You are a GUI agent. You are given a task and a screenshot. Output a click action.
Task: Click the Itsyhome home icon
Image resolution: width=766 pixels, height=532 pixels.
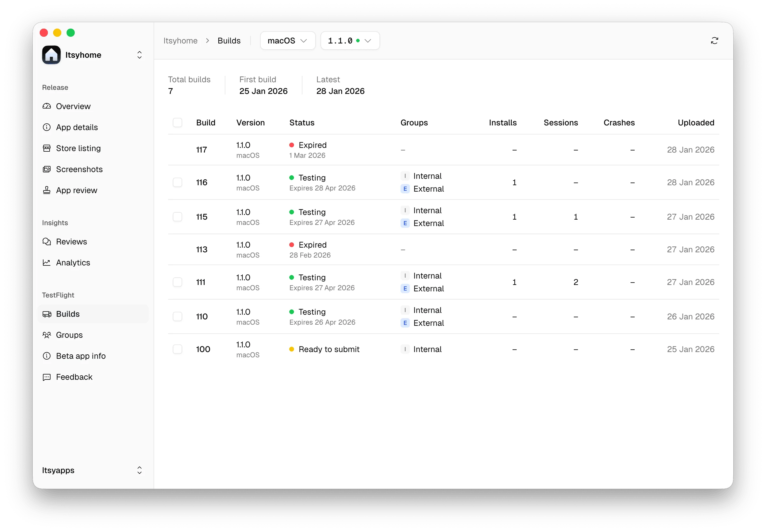click(x=51, y=55)
